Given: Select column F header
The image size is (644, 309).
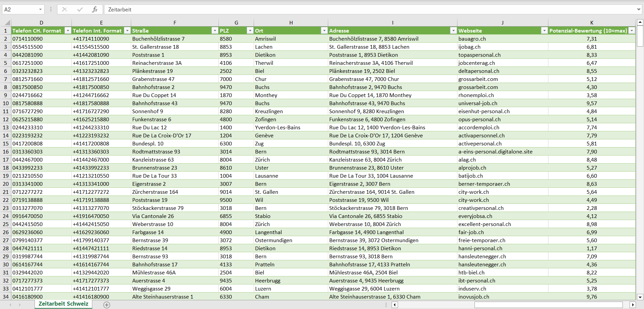Looking at the screenshot, I should coord(175,23).
